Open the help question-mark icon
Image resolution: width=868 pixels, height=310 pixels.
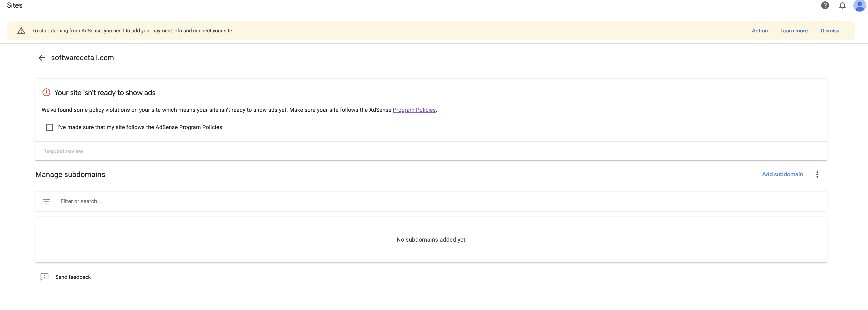coord(825,5)
